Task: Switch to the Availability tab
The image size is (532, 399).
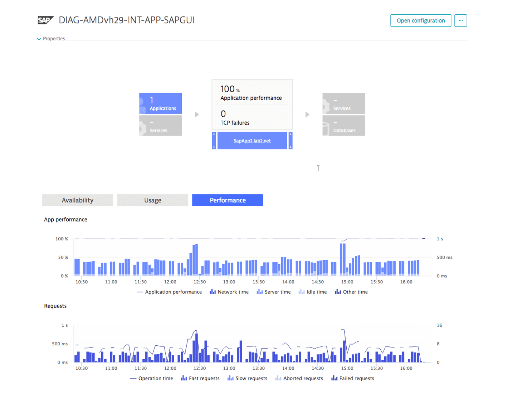Action: [x=78, y=200]
